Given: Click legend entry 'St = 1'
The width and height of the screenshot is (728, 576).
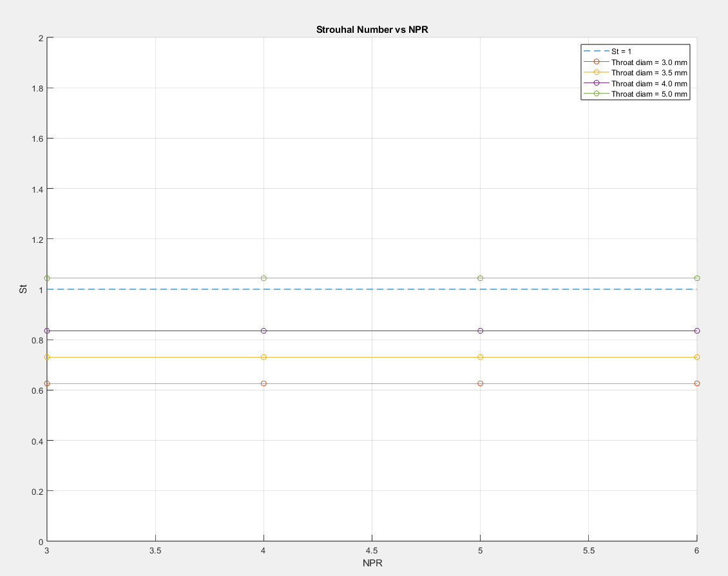Looking at the screenshot, I should pos(621,52).
